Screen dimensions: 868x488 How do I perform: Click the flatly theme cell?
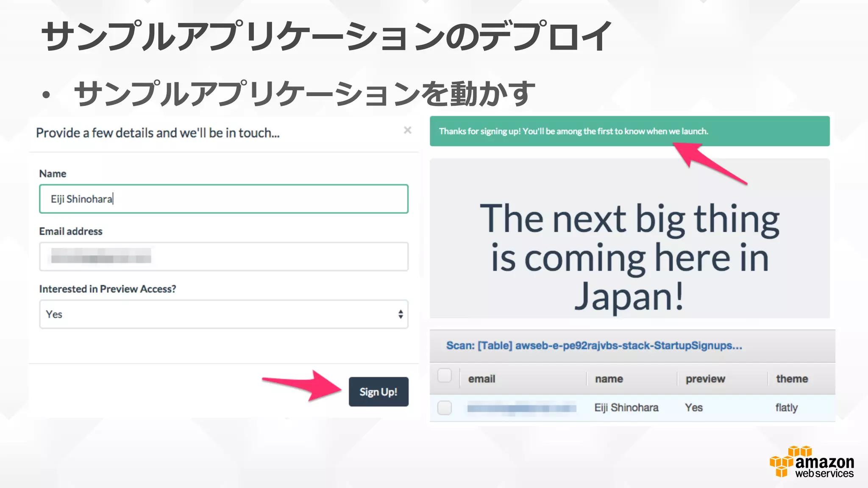point(787,408)
